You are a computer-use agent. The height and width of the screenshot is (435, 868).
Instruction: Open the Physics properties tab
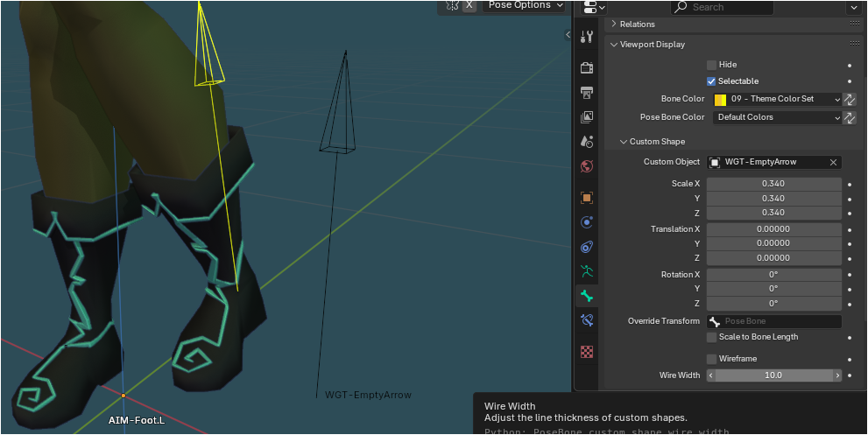point(587,222)
